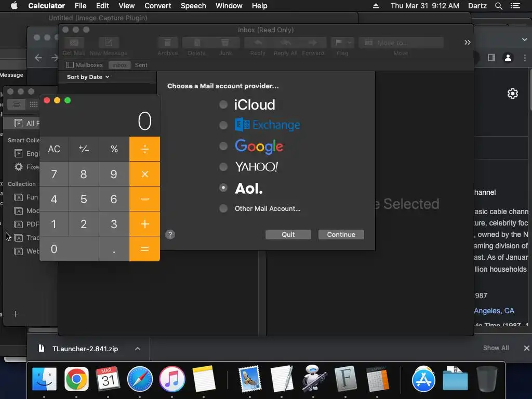Image resolution: width=532 pixels, height=399 pixels.
Task: Open Mail from the Dock
Action: [x=250, y=379]
